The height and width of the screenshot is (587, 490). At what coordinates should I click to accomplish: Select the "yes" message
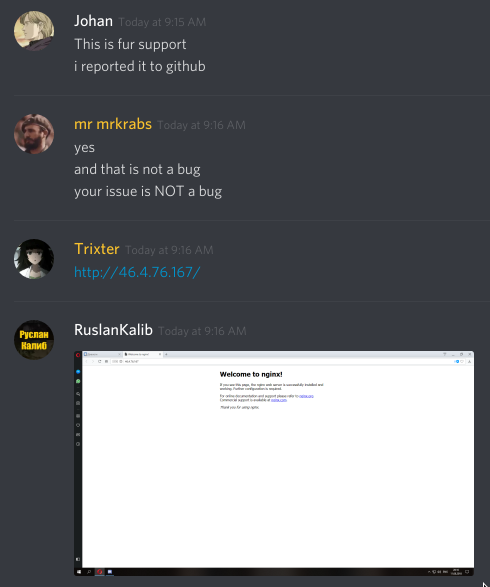tap(84, 147)
